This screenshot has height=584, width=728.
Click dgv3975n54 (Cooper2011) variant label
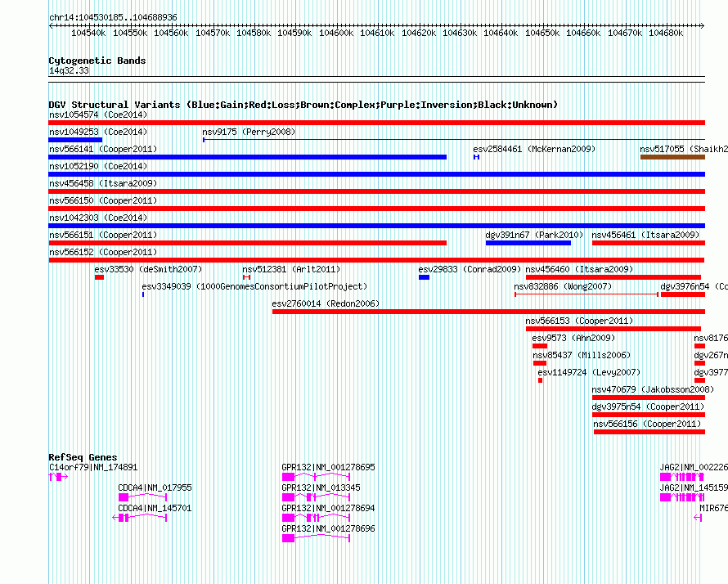(648, 407)
